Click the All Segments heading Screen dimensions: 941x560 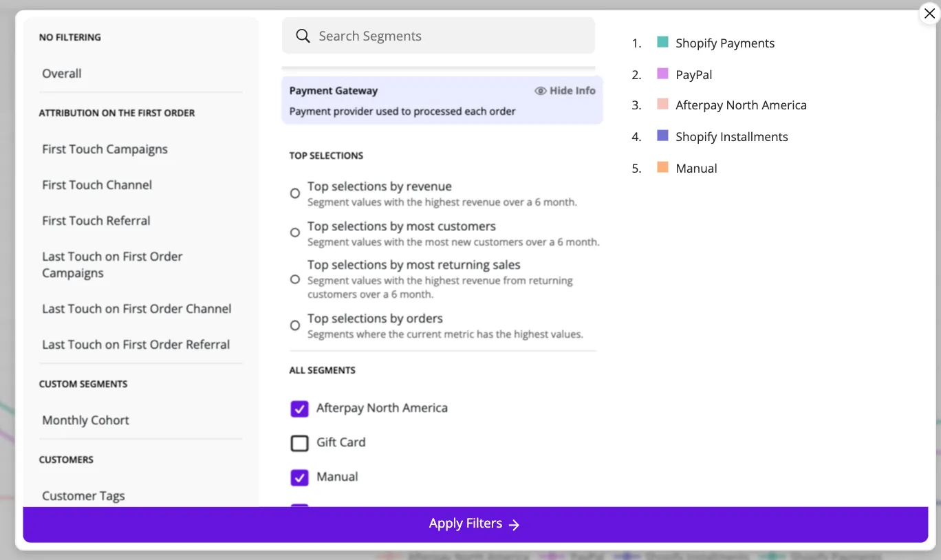tap(323, 370)
